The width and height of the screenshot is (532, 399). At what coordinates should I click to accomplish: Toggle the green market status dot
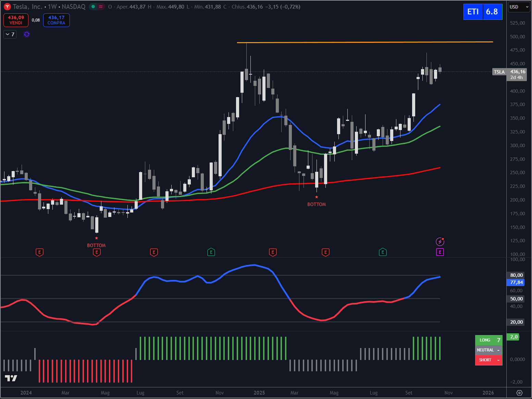click(x=93, y=7)
